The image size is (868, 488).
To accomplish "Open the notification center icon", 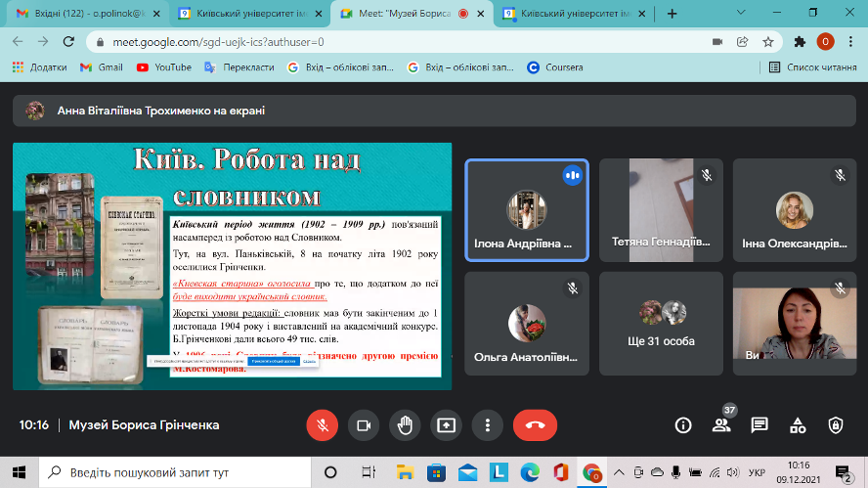I will [844, 473].
